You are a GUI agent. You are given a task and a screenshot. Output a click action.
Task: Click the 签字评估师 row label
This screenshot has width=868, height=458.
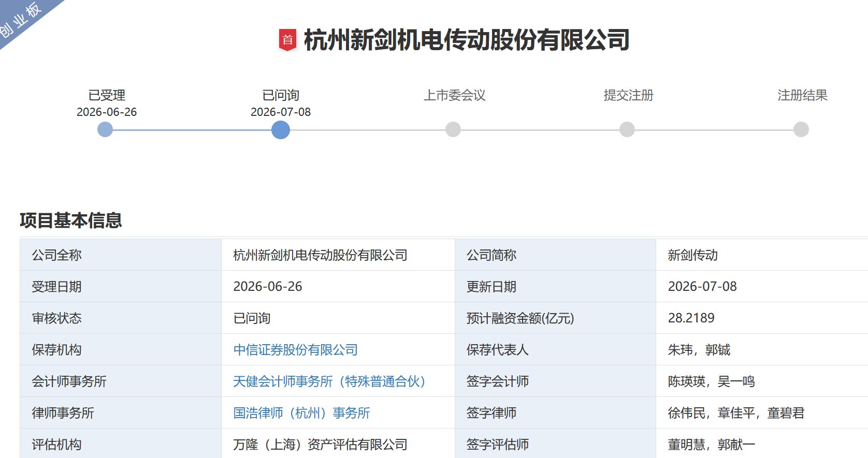(x=498, y=445)
